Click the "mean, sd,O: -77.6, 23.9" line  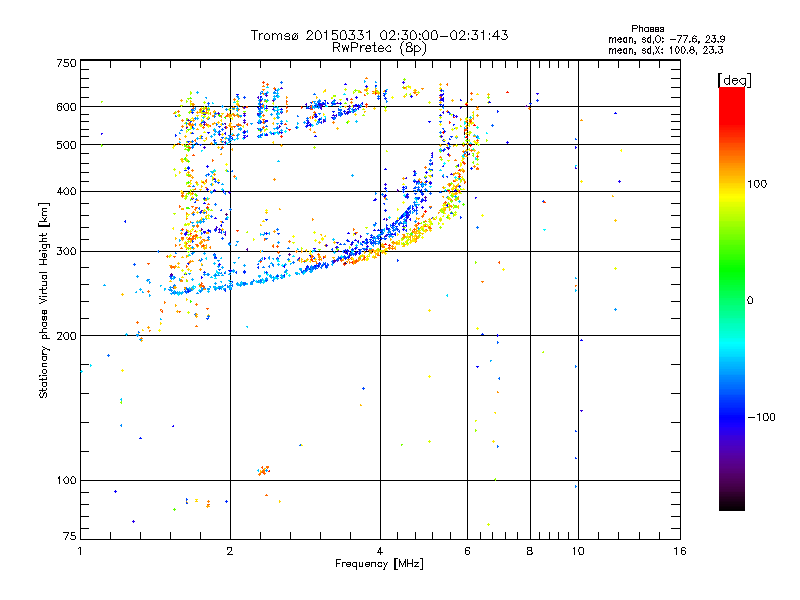[666, 39]
